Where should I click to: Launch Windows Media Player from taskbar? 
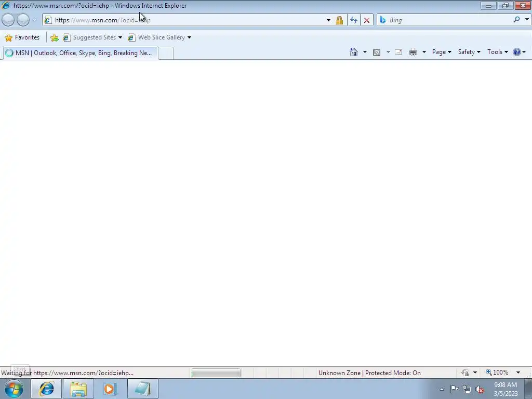coord(110,389)
